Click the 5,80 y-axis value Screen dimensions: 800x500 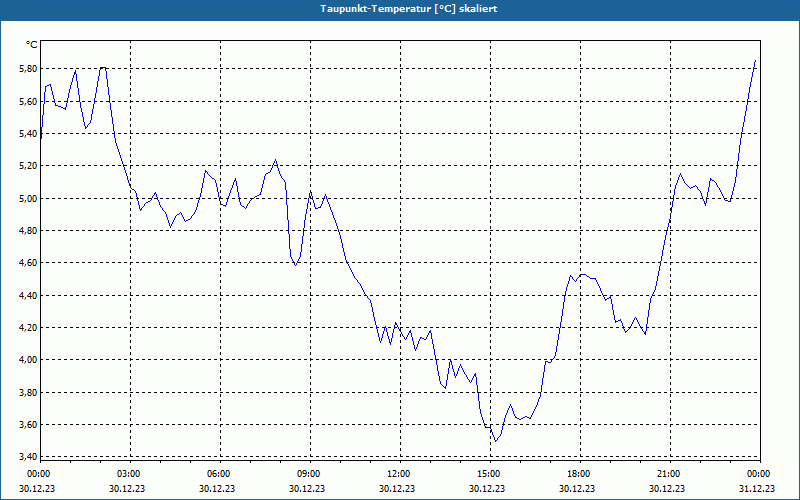[x=28, y=69]
